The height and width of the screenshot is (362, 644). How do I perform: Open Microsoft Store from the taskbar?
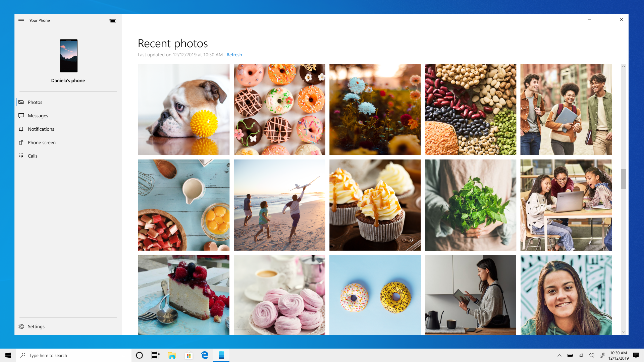click(x=189, y=355)
